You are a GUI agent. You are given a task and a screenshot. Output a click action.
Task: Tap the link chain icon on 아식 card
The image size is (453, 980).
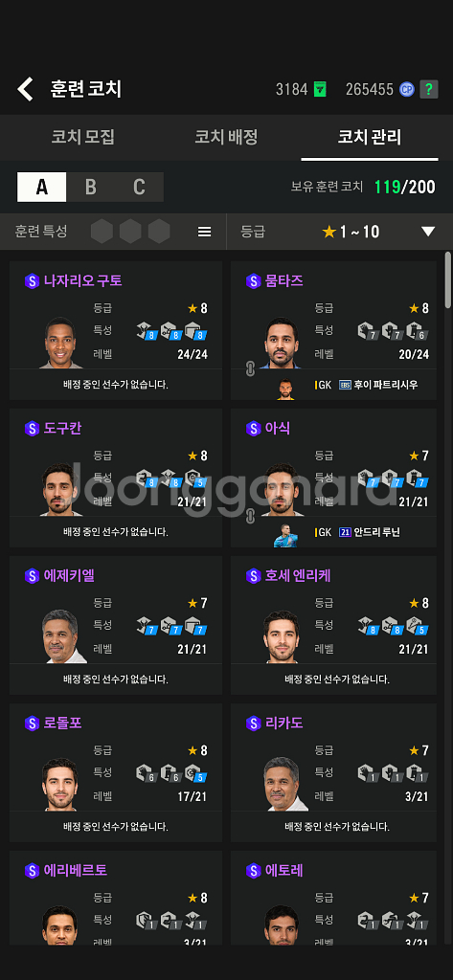pyautogui.click(x=250, y=517)
